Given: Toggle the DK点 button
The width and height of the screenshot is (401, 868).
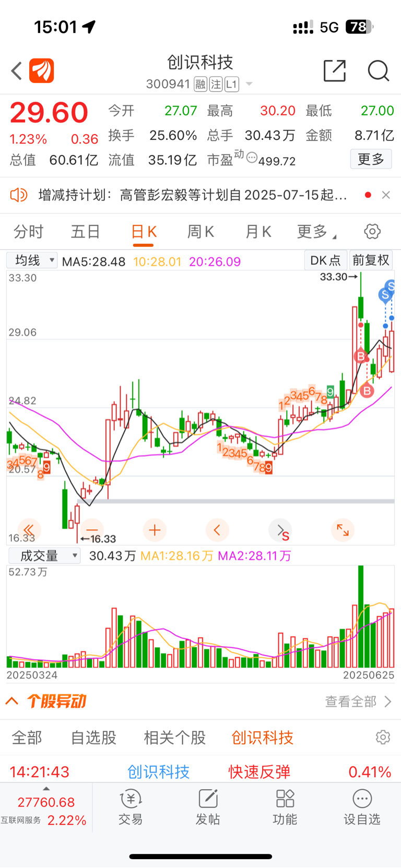Looking at the screenshot, I should [325, 260].
